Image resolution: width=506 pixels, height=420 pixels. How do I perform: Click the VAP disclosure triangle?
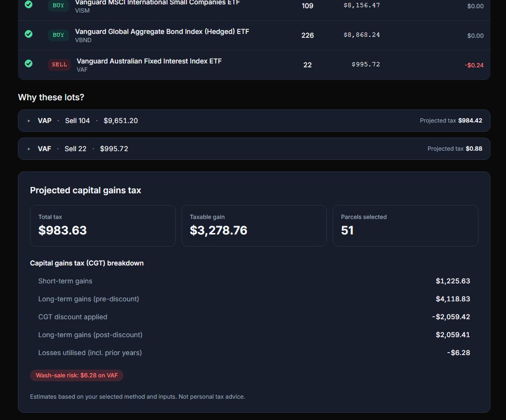tap(29, 121)
